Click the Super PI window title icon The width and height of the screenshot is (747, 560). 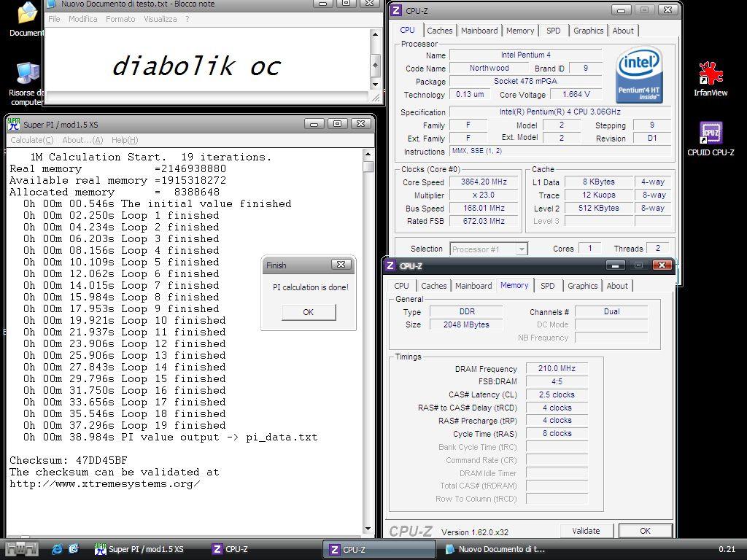click(13, 124)
